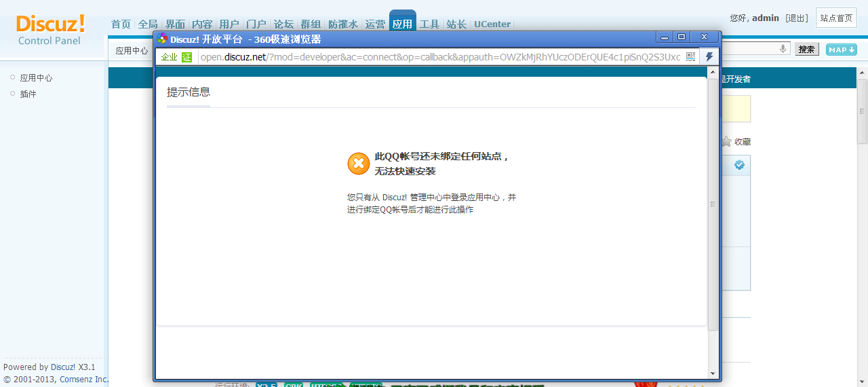Open the 论坛 menu tab

click(283, 24)
